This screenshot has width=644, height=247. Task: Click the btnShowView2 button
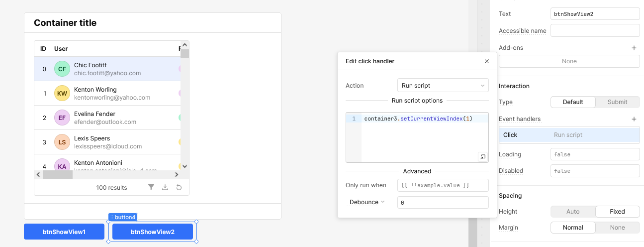[x=153, y=232]
